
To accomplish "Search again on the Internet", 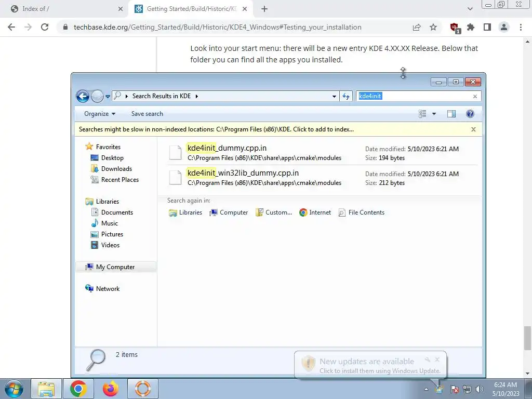I will (315, 212).
